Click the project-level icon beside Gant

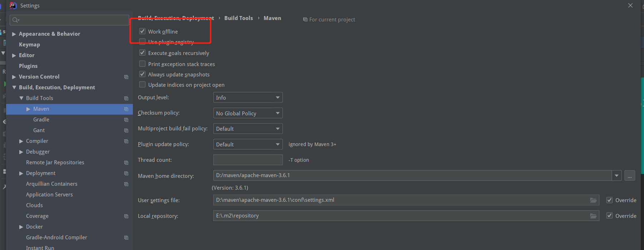click(x=126, y=130)
